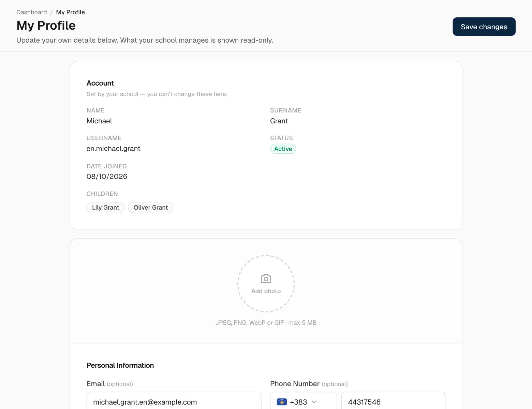Screen dimensions: 532x409
Task: Click the Active status badge
Action: [283, 149]
